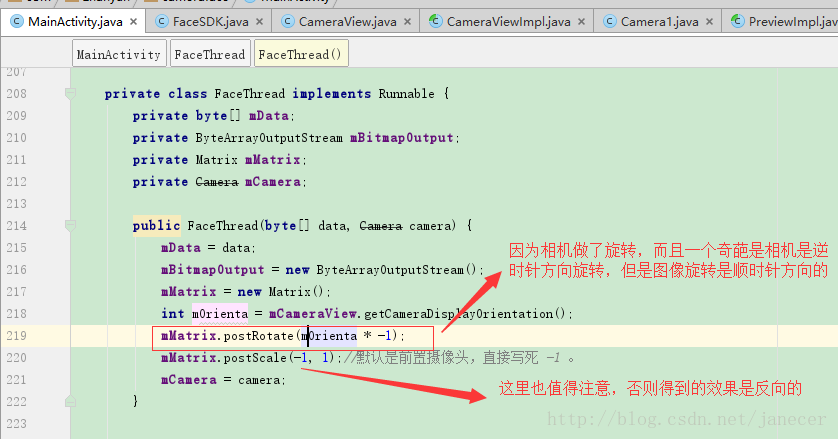Viewport: 838px width, 439px height.
Task: Open the CameraViewImpl.java tab
Action: [x=508, y=22]
